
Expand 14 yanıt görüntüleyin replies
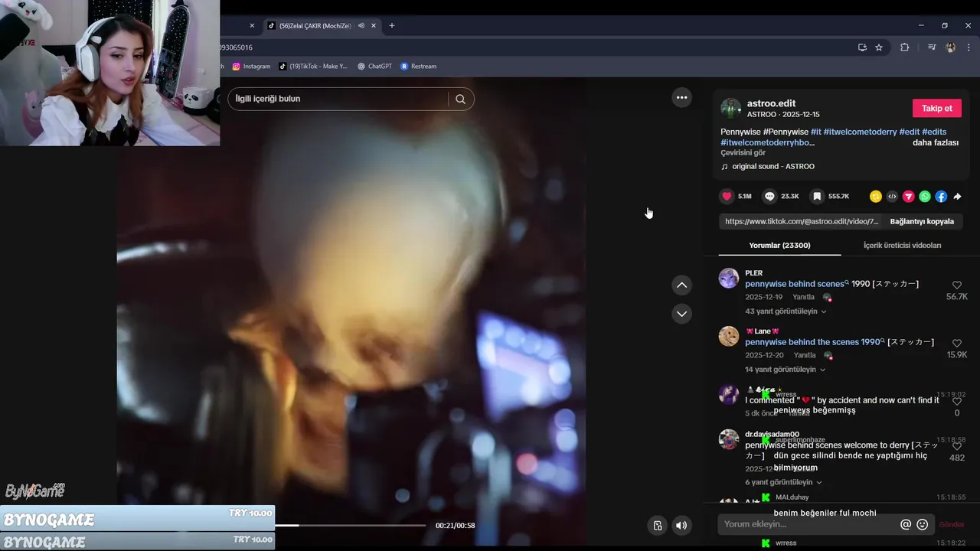click(785, 370)
